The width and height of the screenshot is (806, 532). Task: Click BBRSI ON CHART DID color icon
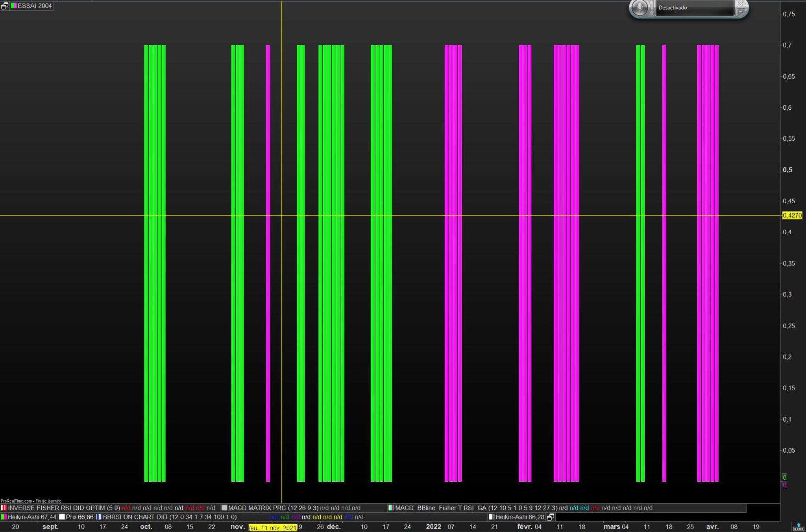point(99,517)
